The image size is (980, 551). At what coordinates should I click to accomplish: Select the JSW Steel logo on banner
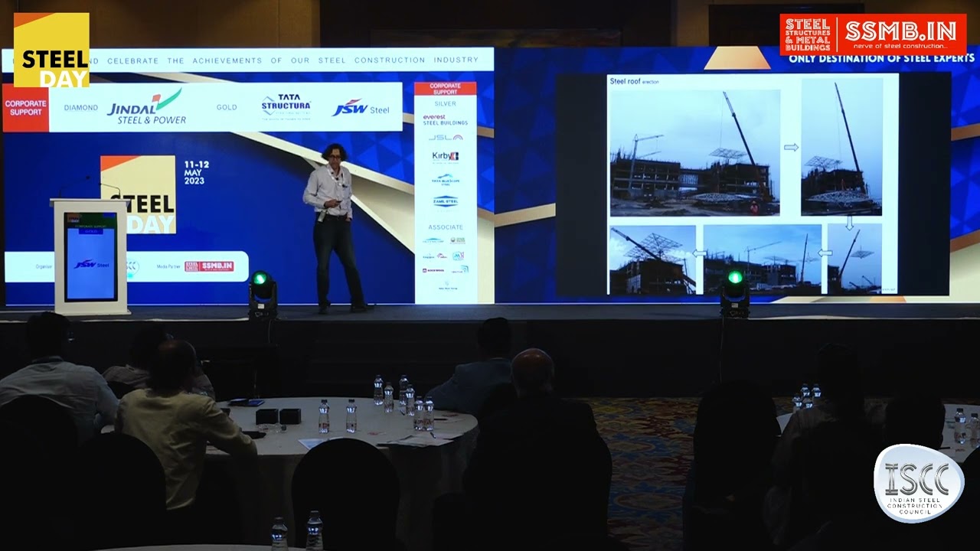(361, 109)
